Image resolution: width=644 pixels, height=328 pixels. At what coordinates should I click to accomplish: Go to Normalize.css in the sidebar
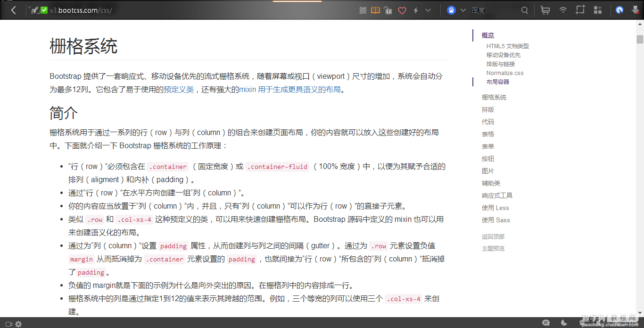tap(505, 73)
